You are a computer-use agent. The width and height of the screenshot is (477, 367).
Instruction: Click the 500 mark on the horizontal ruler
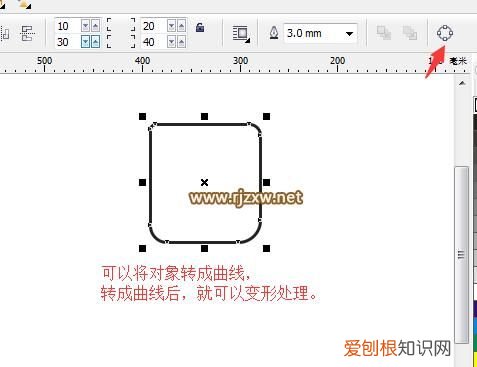click(44, 61)
